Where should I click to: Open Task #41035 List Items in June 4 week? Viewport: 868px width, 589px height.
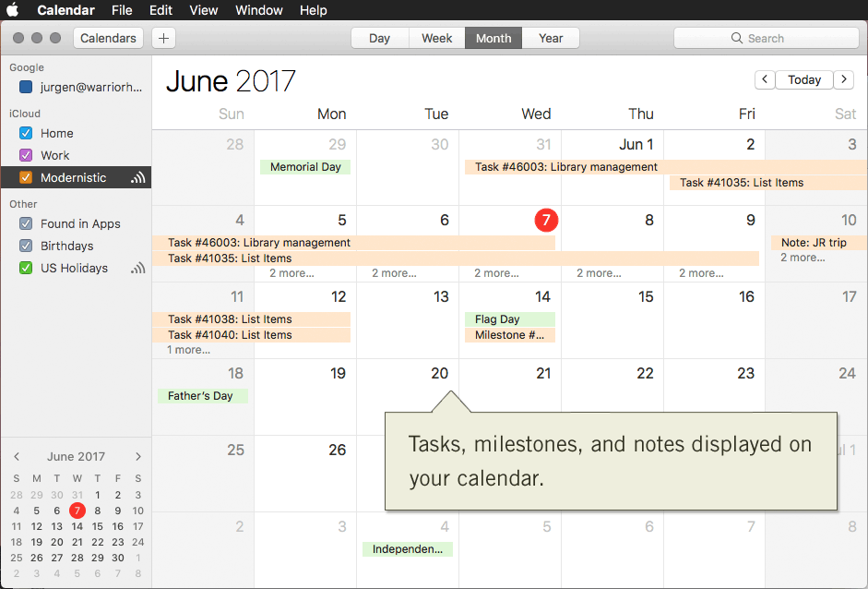456,258
